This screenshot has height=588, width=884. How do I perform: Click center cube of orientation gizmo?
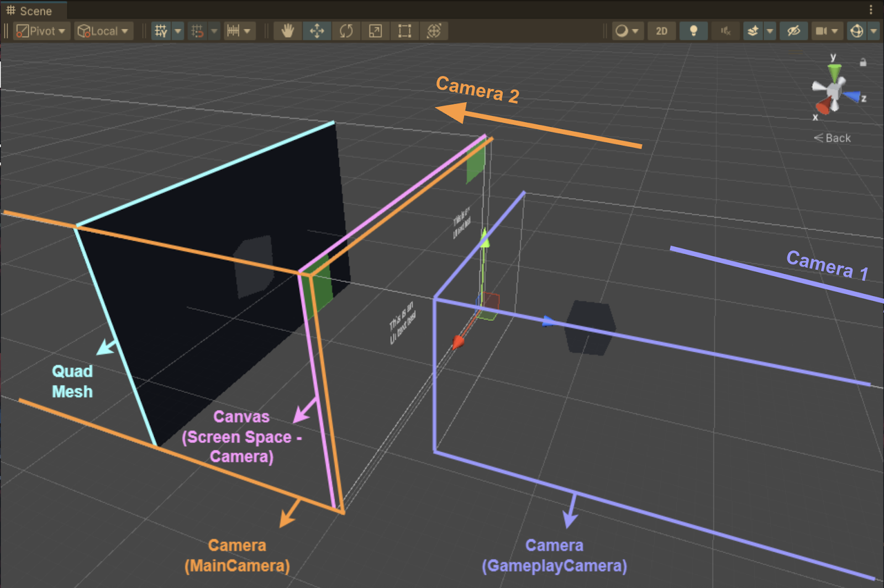834,90
